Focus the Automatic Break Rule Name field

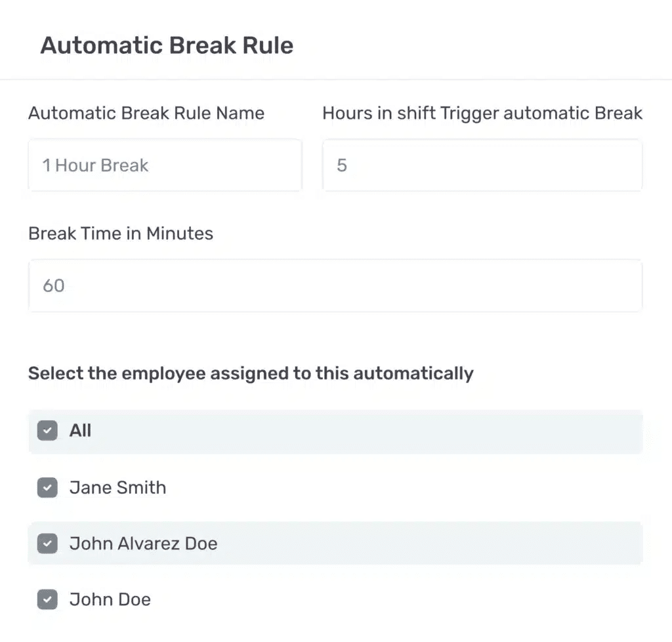pyautogui.click(x=165, y=165)
